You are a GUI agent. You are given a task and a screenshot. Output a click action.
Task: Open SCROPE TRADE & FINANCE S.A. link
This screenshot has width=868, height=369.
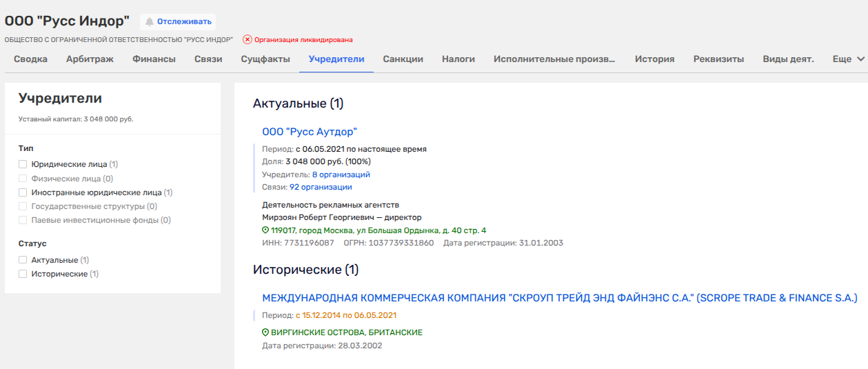pos(559,298)
